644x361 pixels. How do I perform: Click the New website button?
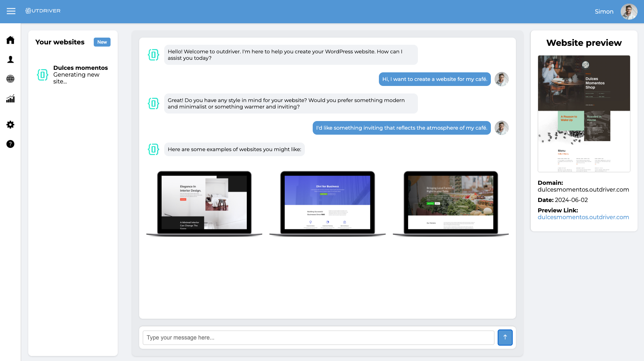102,42
